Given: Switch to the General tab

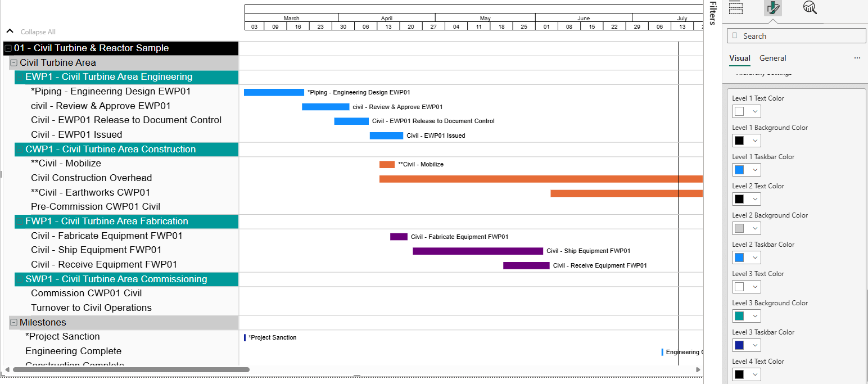Looking at the screenshot, I should point(772,58).
